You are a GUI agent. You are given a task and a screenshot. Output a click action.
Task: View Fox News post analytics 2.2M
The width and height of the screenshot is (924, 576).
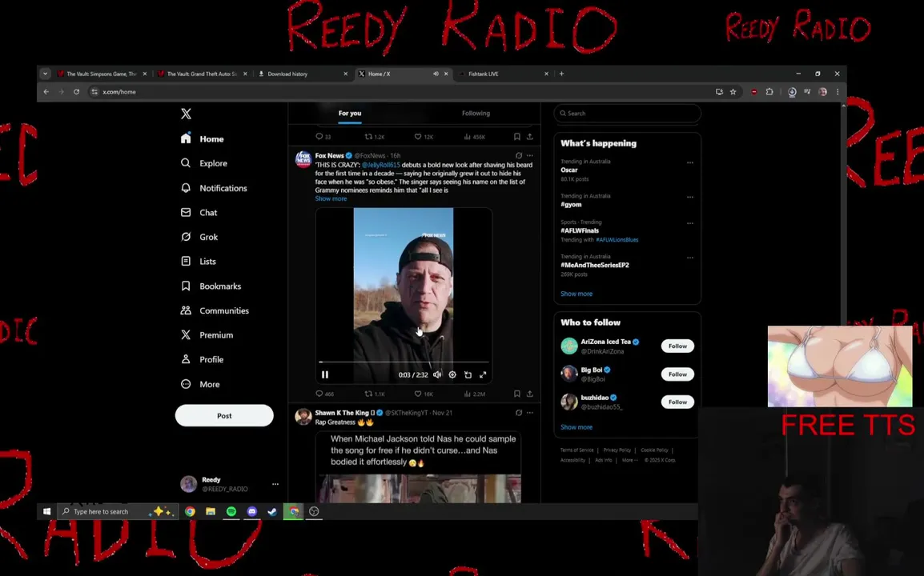(474, 394)
